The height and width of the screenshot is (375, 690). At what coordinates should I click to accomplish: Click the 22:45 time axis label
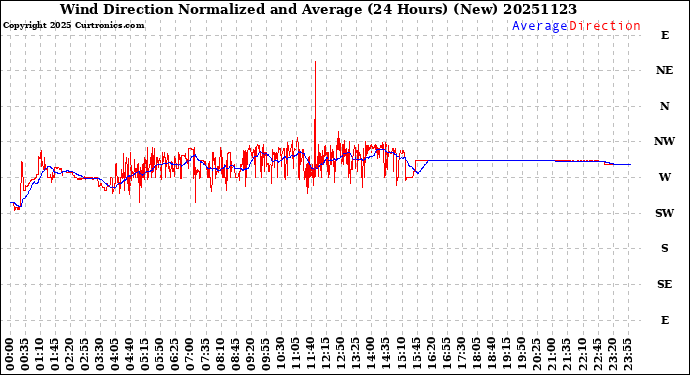point(597,354)
